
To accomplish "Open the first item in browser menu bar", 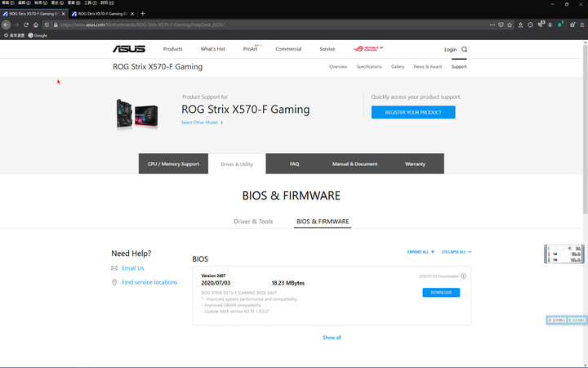I will 7,3.
